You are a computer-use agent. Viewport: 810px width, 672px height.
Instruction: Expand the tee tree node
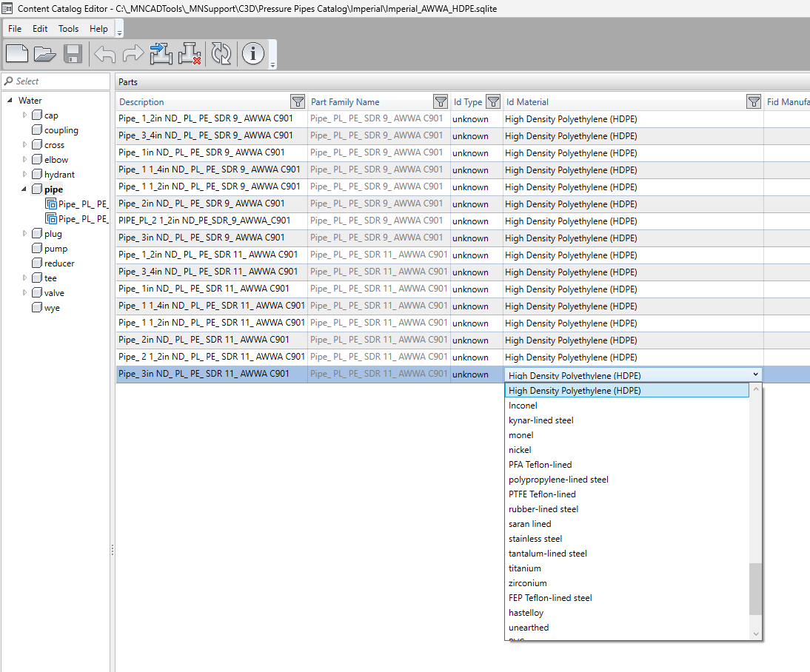24,278
